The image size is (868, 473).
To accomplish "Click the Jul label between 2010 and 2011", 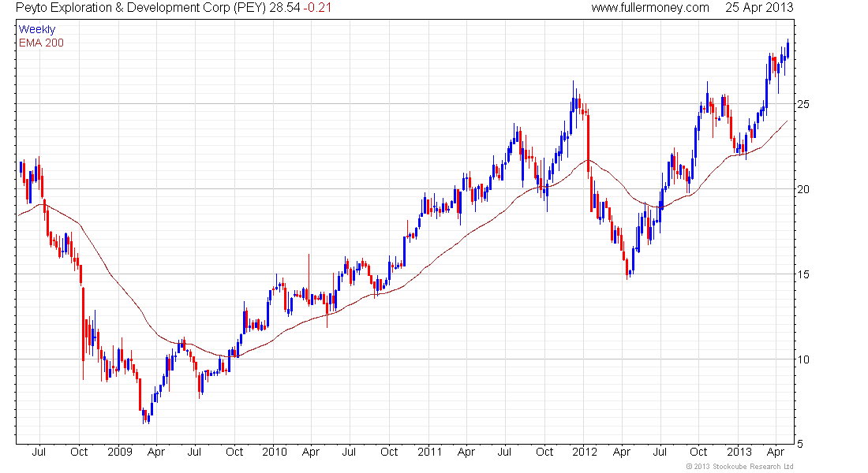I will (349, 452).
